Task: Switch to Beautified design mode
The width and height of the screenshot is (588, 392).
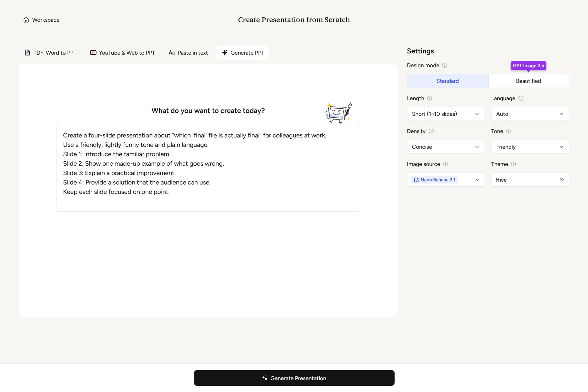Action: tap(528, 81)
